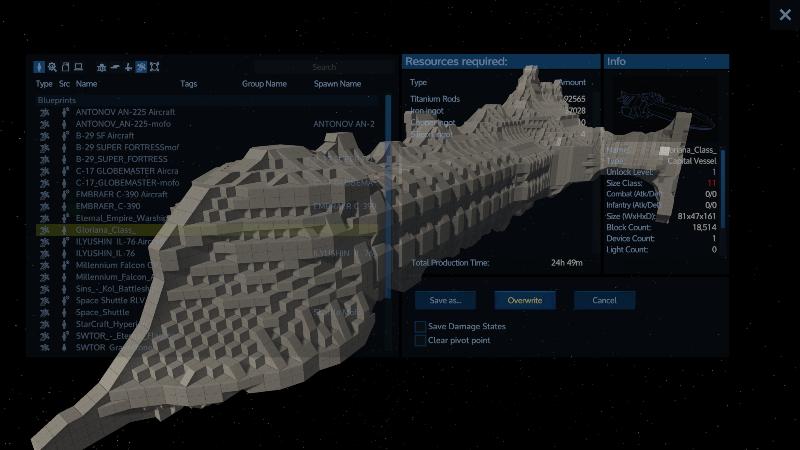The width and height of the screenshot is (800, 450).
Task: Select B-29 SF Aircraft blueprint
Action: pyautogui.click(x=105, y=136)
